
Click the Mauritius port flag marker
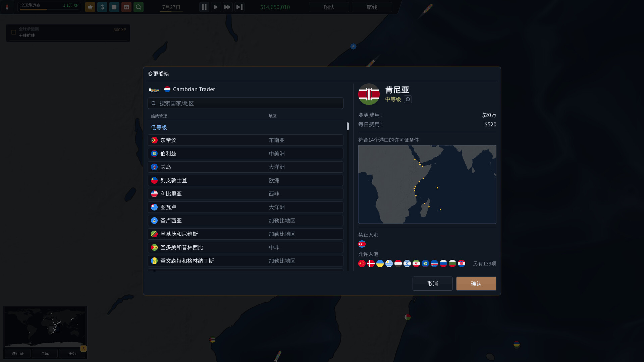[517, 344]
